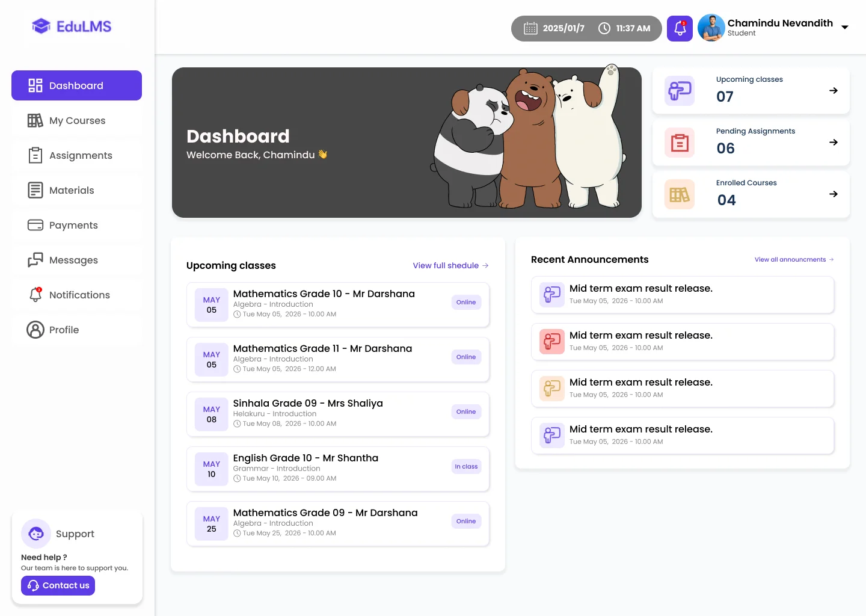The image size is (866, 616).
Task: Click the Contact us button
Action: tap(58, 585)
